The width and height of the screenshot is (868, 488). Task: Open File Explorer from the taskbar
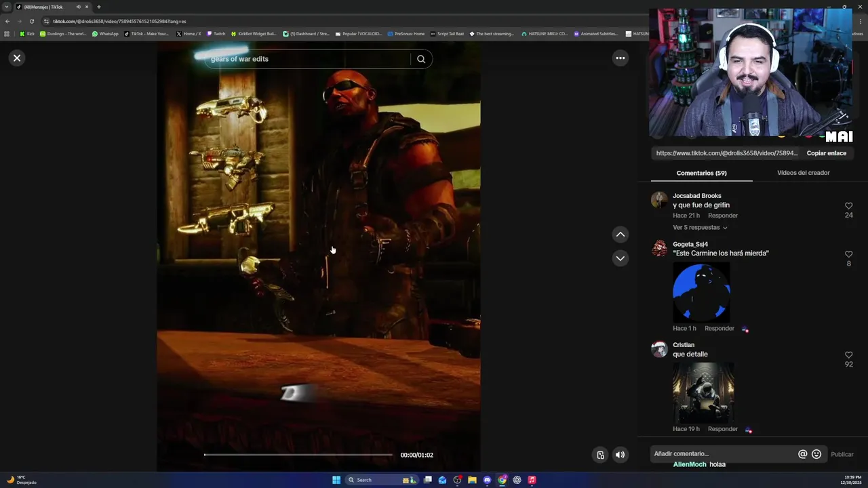point(472,480)
